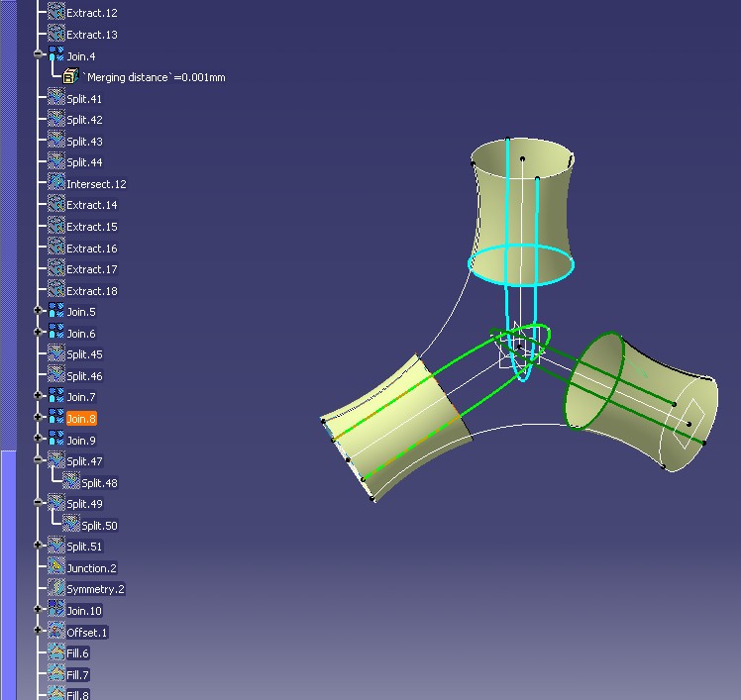
Task: Click the Extract.15 feature icon
Action: [x=56, y=226]
